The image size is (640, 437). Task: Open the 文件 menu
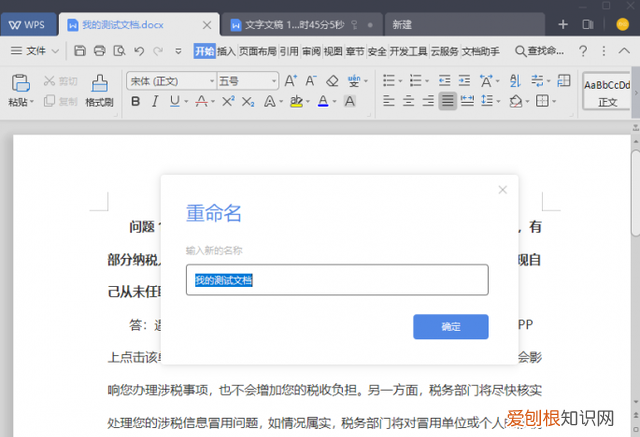tap(35, 51)
